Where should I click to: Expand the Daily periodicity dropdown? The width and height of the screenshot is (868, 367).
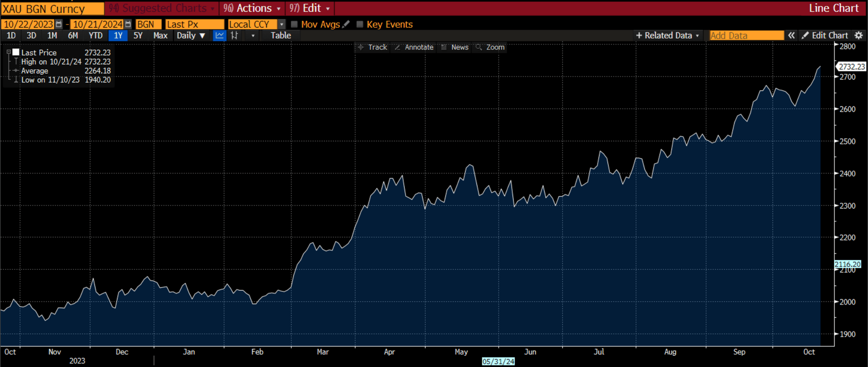pyautogui.click(x=190, y=36)
